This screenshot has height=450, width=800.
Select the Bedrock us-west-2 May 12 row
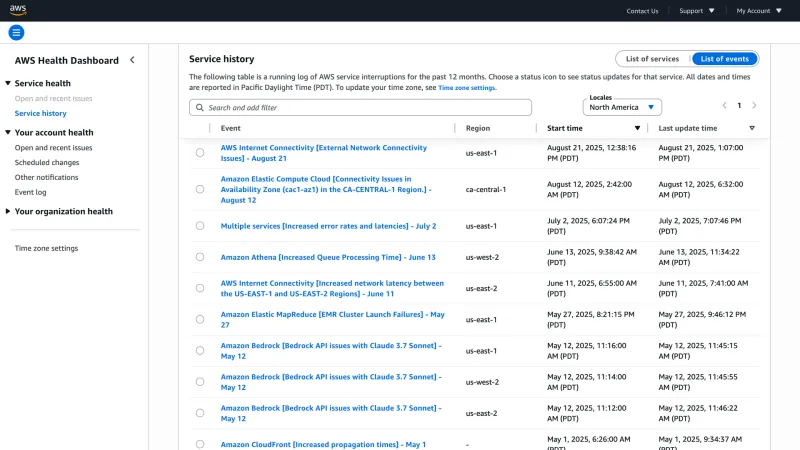click(200, 382)
